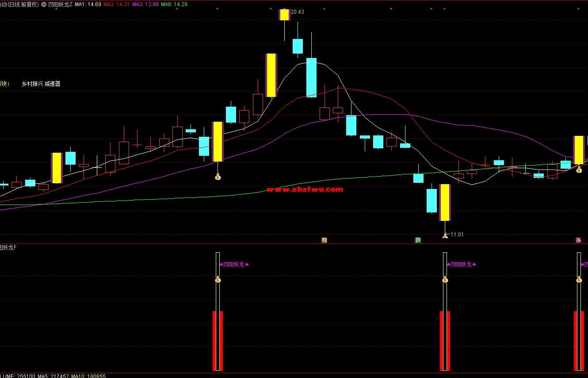The height and width of the screenshot is (378, 588).
Task: Click the 20.43 high price label
Action: [297, 12]
